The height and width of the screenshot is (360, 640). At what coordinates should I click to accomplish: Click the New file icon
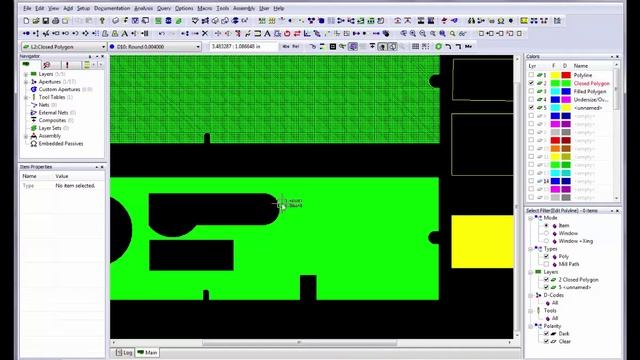pos(27,20)
